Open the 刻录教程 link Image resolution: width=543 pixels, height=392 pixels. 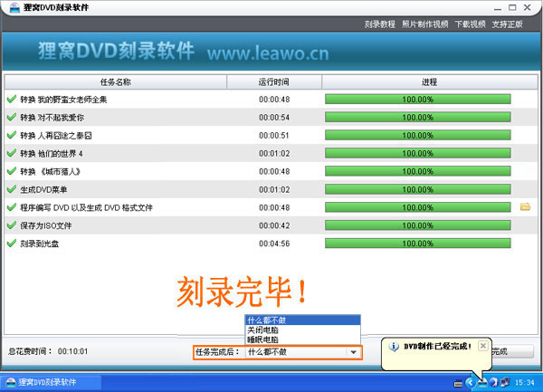point(379,24)
